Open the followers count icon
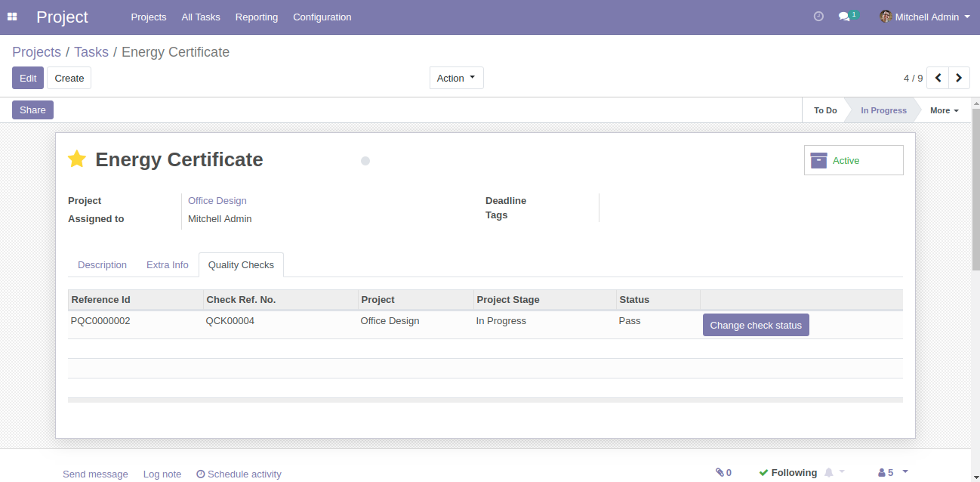Screen dimensions: 980x482 click(886, 472)
